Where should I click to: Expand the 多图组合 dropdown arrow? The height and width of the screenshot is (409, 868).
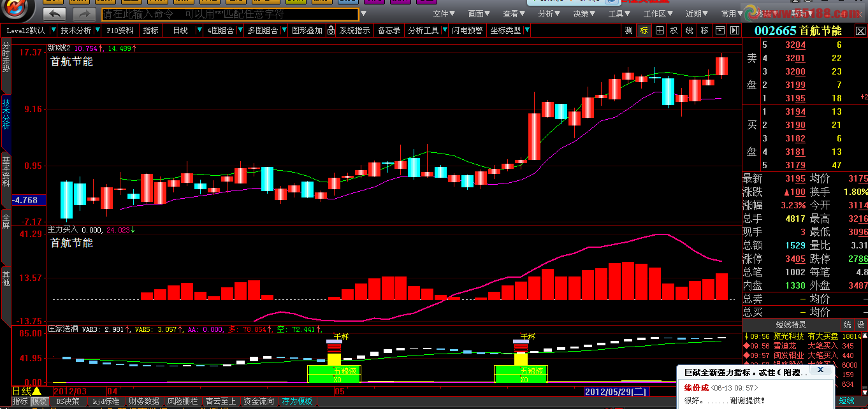pos(284,30)
